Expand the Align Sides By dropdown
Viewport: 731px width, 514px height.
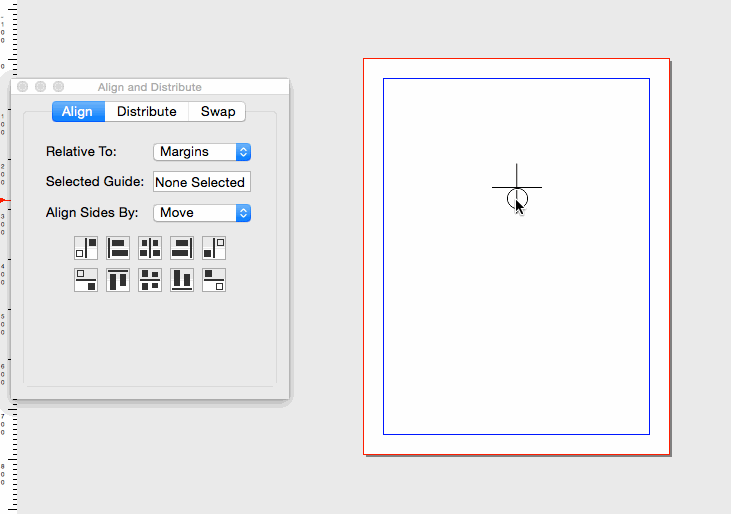(202, 213)
